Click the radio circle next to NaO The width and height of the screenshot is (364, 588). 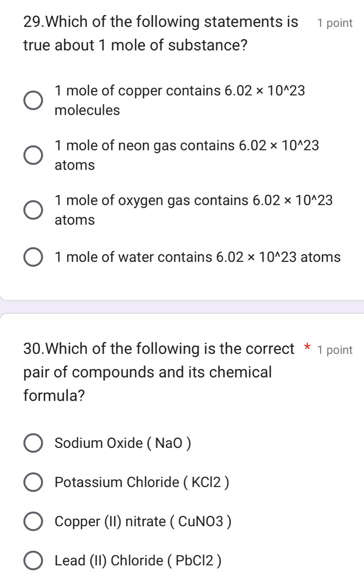[x=34, y=444]
